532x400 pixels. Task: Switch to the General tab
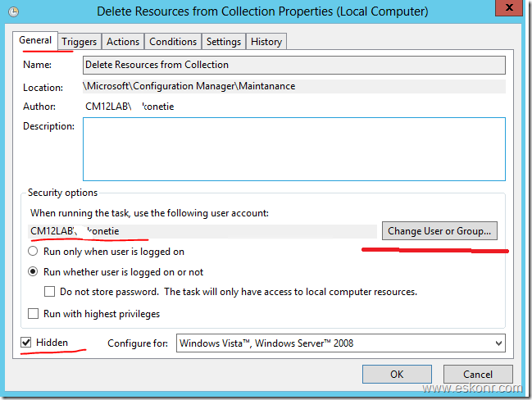(x=36, y=40)
